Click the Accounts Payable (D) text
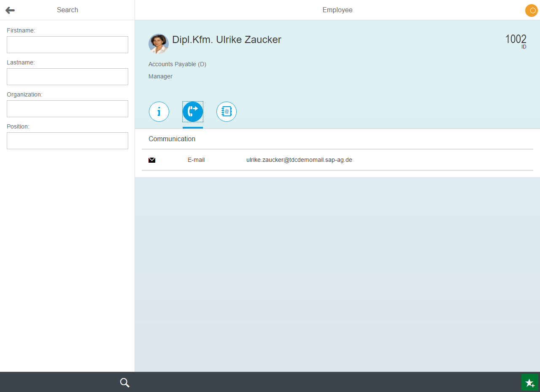 click(x=177, y=64)
